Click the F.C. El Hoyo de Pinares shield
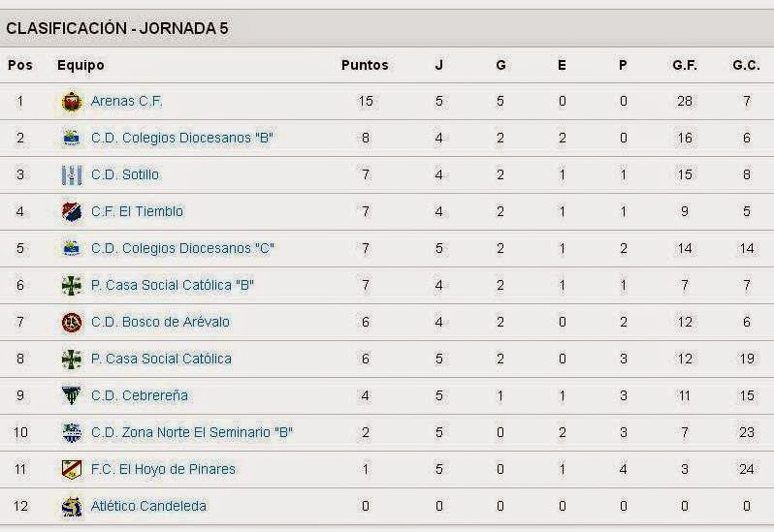 pyautogui.click(x=72, y=469)
